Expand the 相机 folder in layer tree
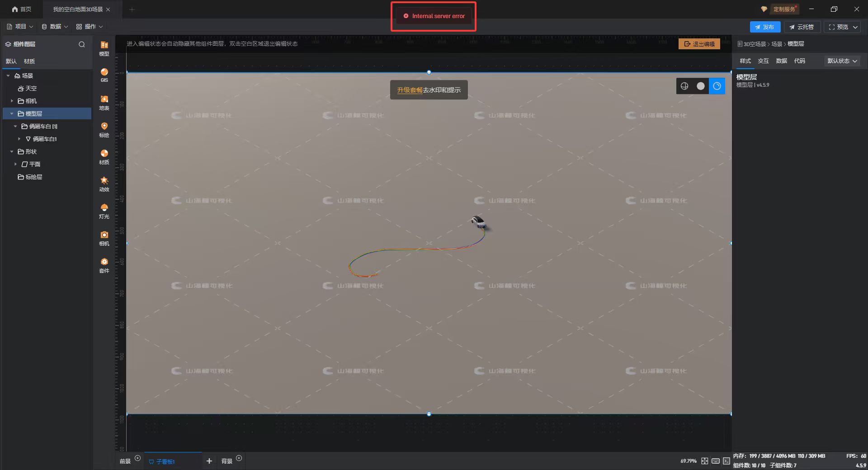The image size is (868, 470). click(x=12, y=101)
